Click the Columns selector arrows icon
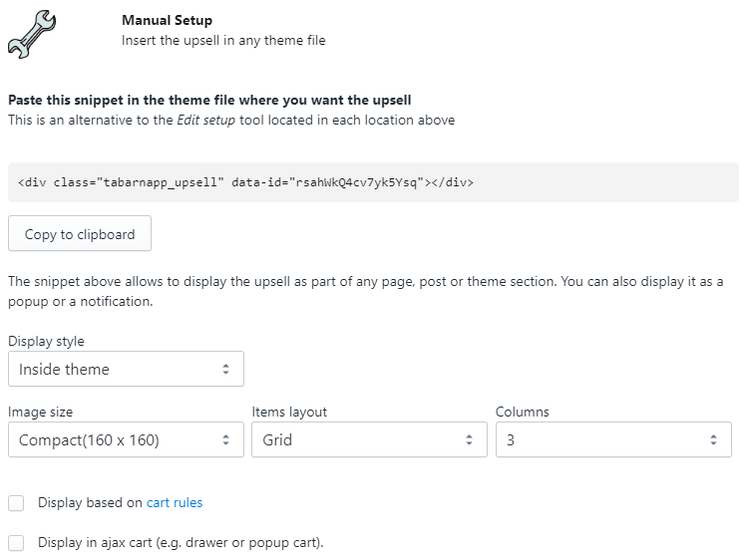The height and width of the screenshot is (560, 745). [713, 439]
